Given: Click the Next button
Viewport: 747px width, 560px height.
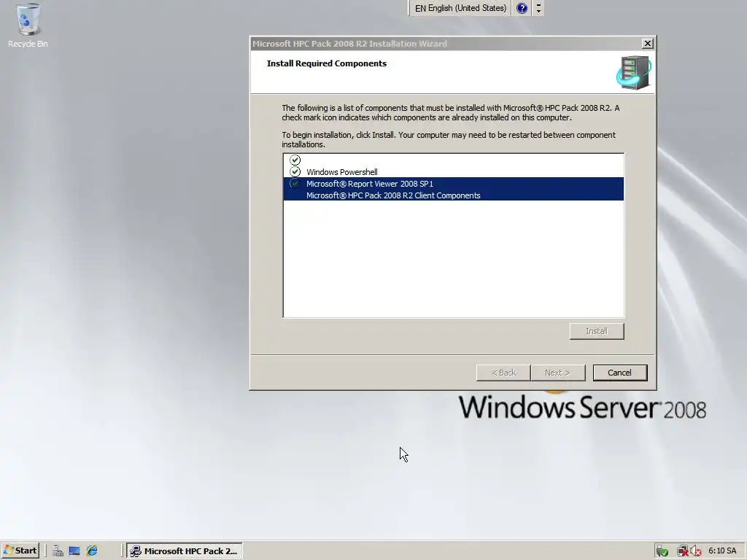Looking at the screenshot, I should 558,373.
